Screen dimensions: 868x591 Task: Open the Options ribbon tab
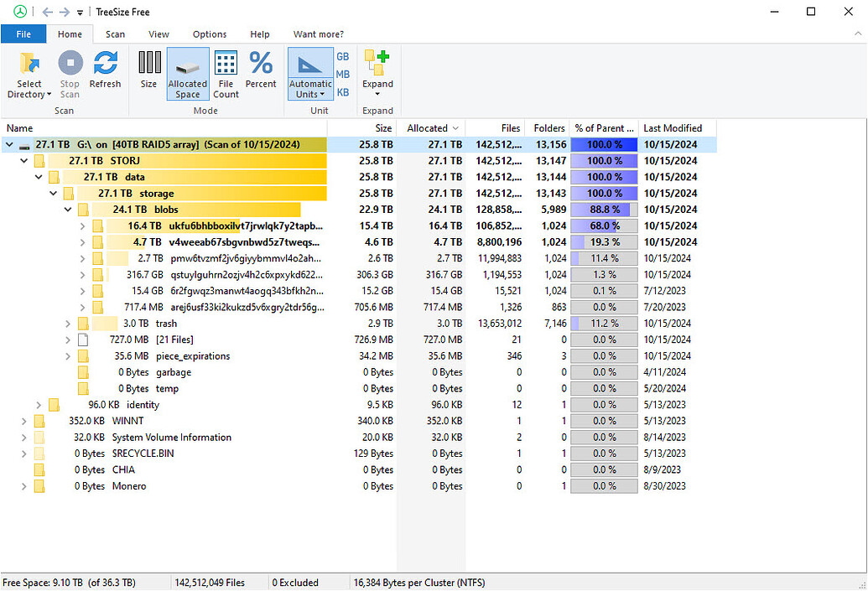[x=210, y=34]
